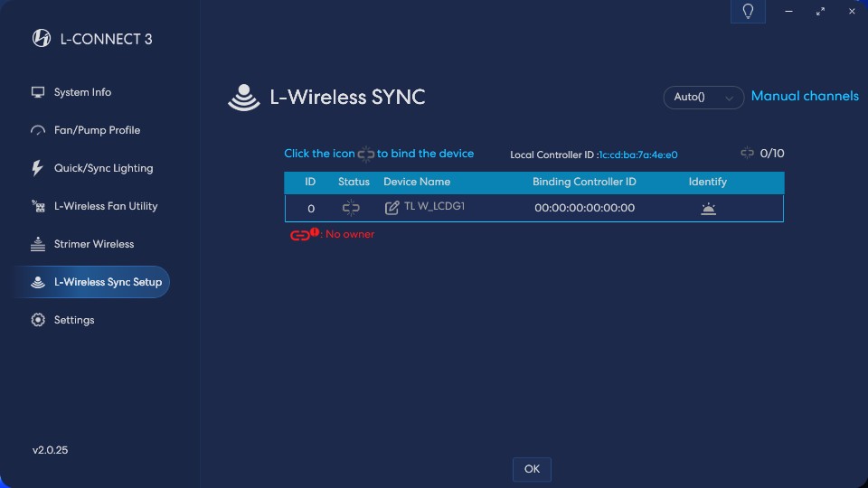Image resolution: width=868 pixels, height=488 pixels.
Task: Click the Fan/Pump Profile gauge icon
Action: point(38,130)
